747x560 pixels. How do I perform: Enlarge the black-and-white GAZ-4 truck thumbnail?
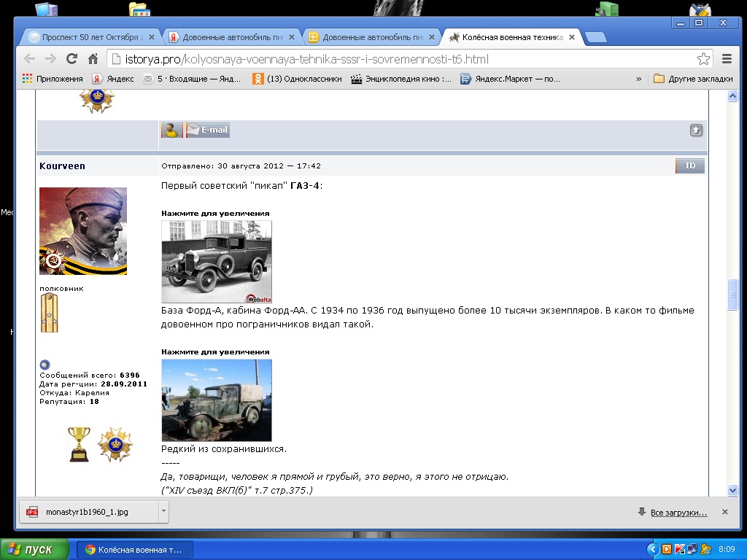click(x=217, y=262)
